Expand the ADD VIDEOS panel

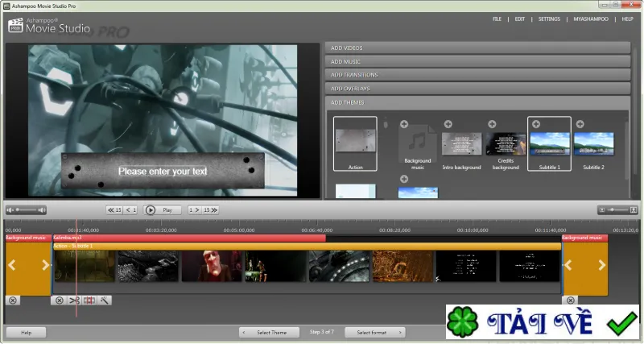(477, 48)
